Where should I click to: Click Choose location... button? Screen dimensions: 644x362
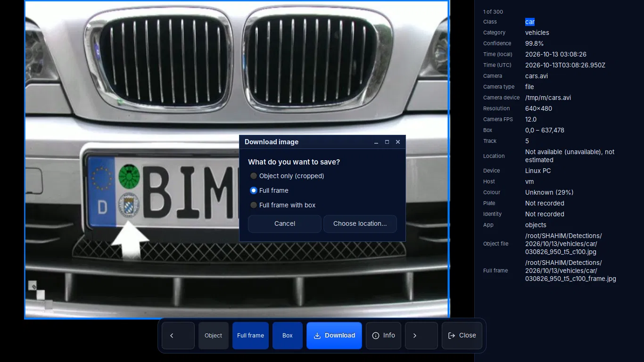coord(360,224)
